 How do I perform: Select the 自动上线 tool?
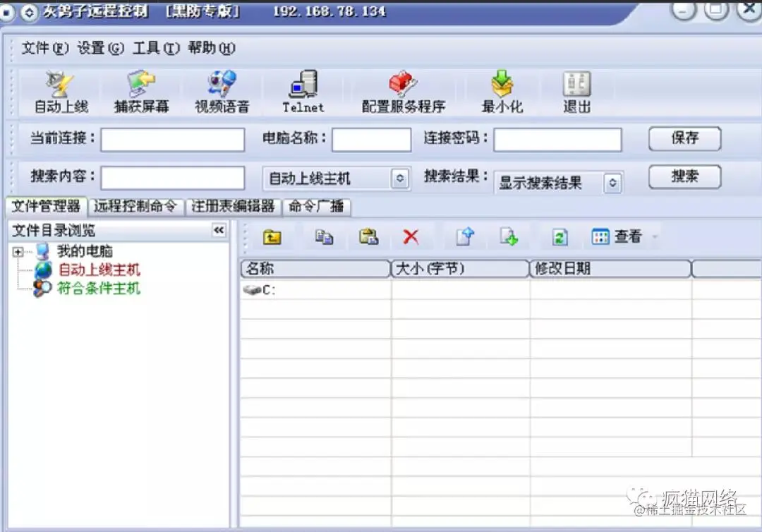[59, 90]
